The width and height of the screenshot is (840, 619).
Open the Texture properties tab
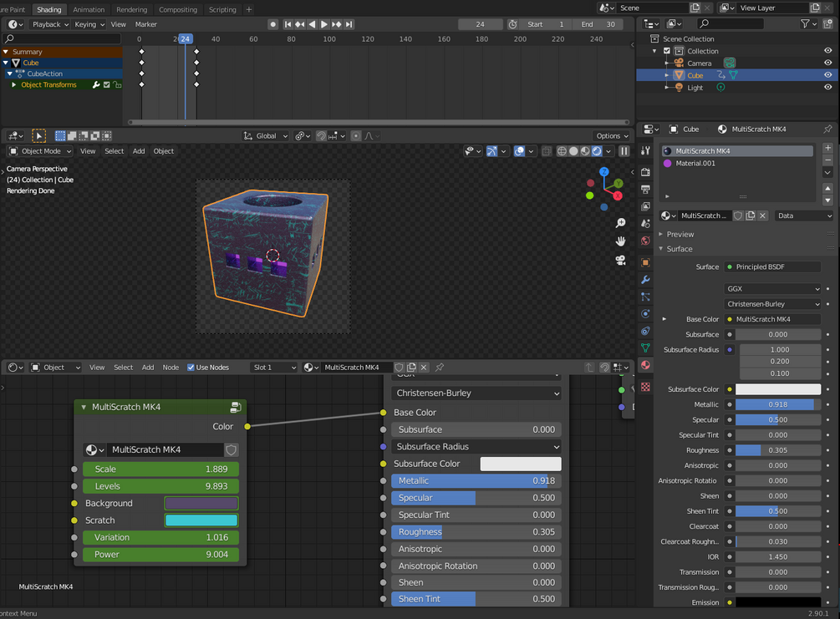point(645,387)
